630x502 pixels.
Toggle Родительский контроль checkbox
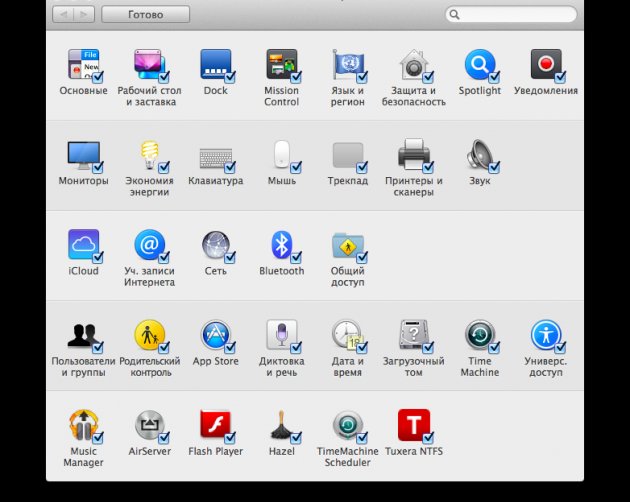[164, 346]
